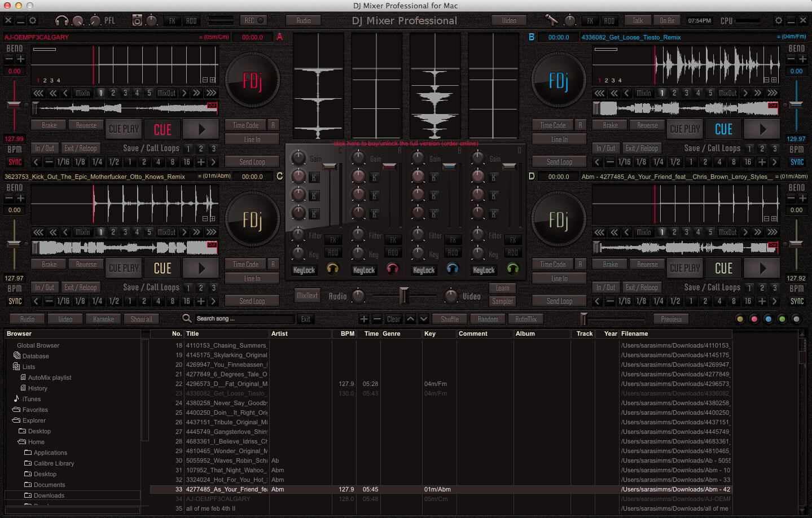Enable red headphone cue on mixer channel A
Viewport: 812px width, 518px height.
[x=392, y=269]
